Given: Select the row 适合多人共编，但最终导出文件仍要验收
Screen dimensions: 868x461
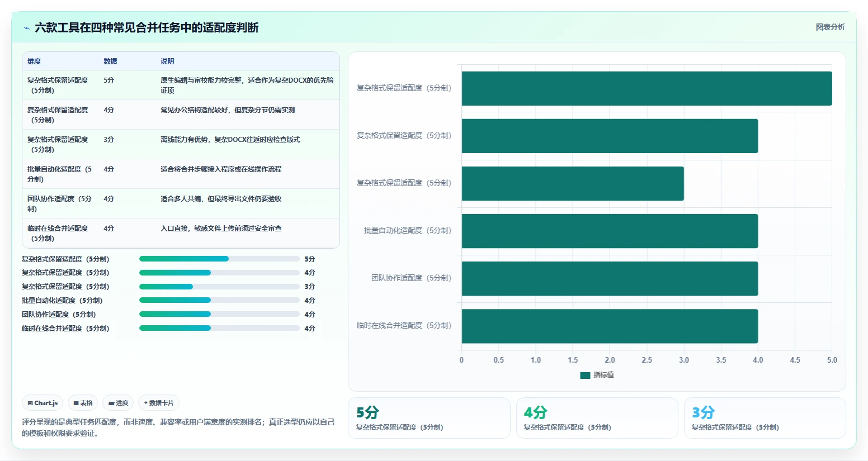Looking at the screenshot, I should click(x=181, y=203).
